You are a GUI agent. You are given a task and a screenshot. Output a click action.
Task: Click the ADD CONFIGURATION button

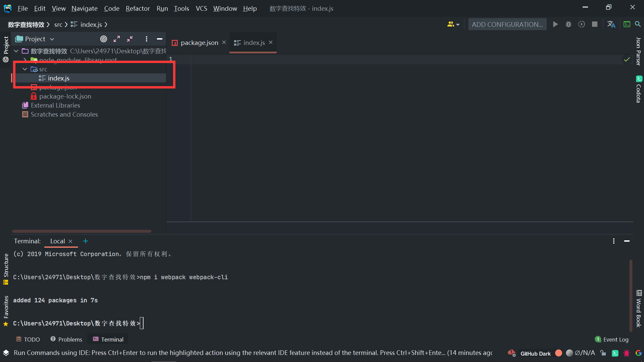tap(507, 24)
